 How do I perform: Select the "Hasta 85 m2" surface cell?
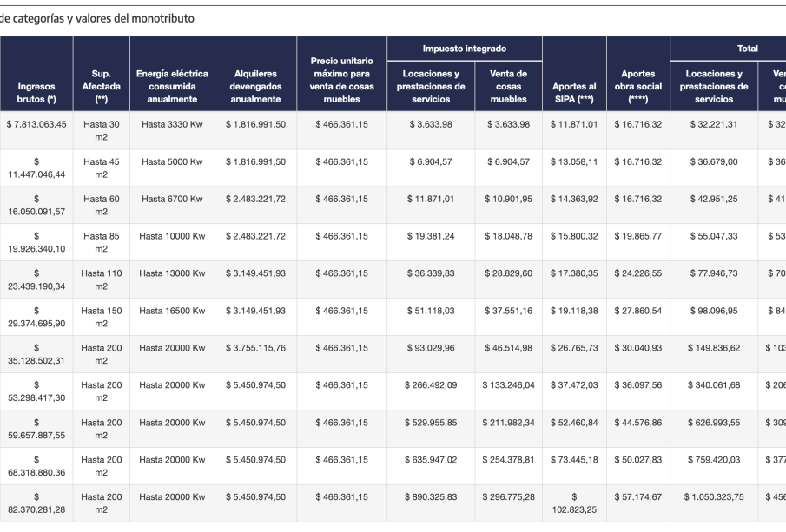point(102,242)
